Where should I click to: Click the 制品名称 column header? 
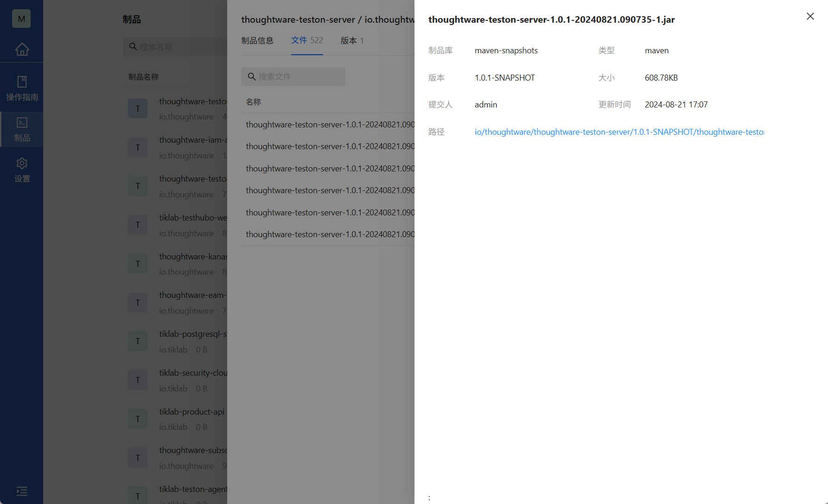click(x=143, y=77)
